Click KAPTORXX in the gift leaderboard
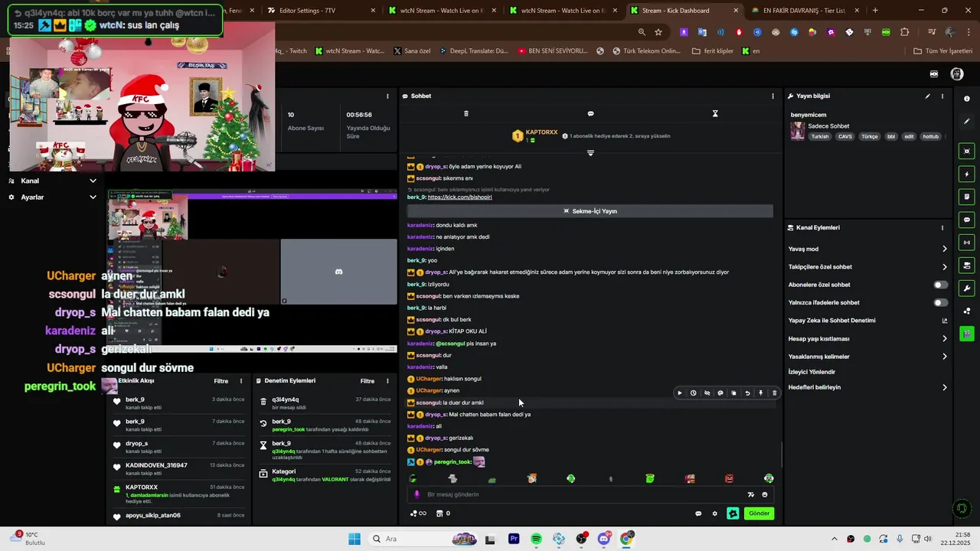 click(x=541, y=132)
